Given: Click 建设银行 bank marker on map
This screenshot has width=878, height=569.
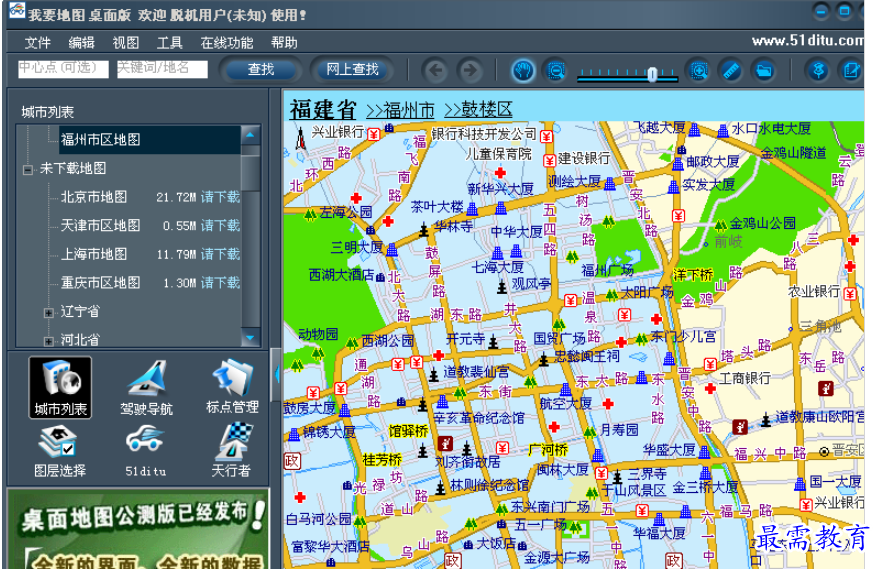Looking at the screenshot, I should tap(549, 160).
